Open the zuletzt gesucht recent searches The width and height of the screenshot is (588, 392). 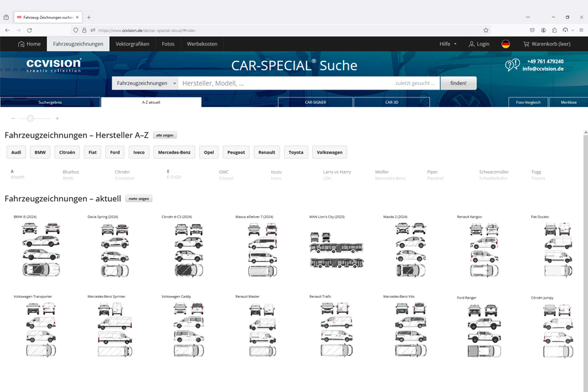pos(415,83)
